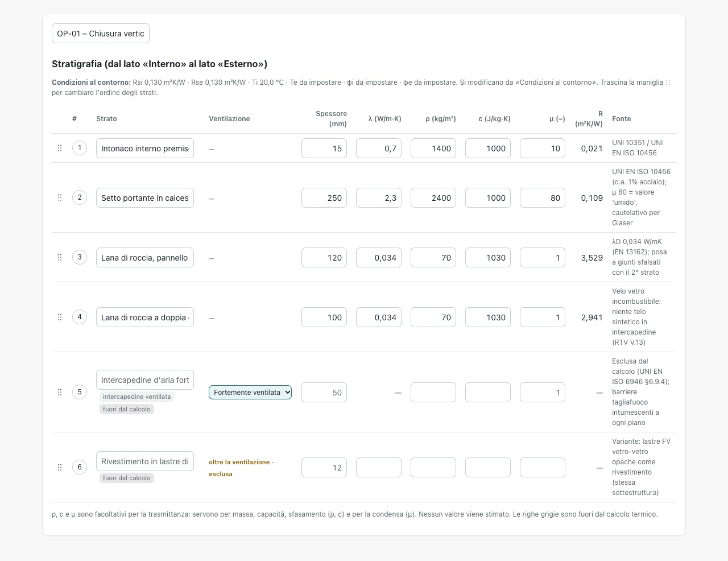728x561 pixels.
Task: Click lambda field with value 0,7
Action: pyautogui.click(x=379, y=148)
